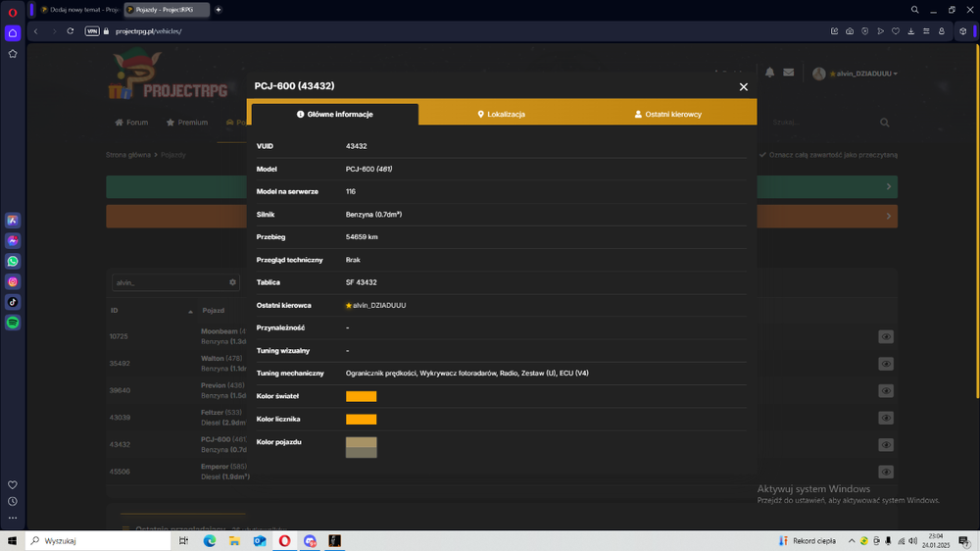Expand the orange banner chevron

tap(888, 216)
